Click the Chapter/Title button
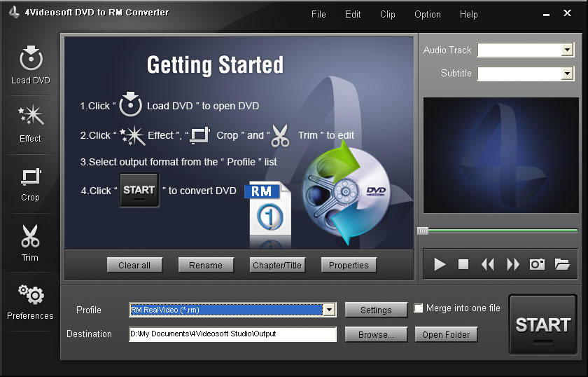Image resolution: width=588 pixels, height=377 pixels. click(276, 265)
